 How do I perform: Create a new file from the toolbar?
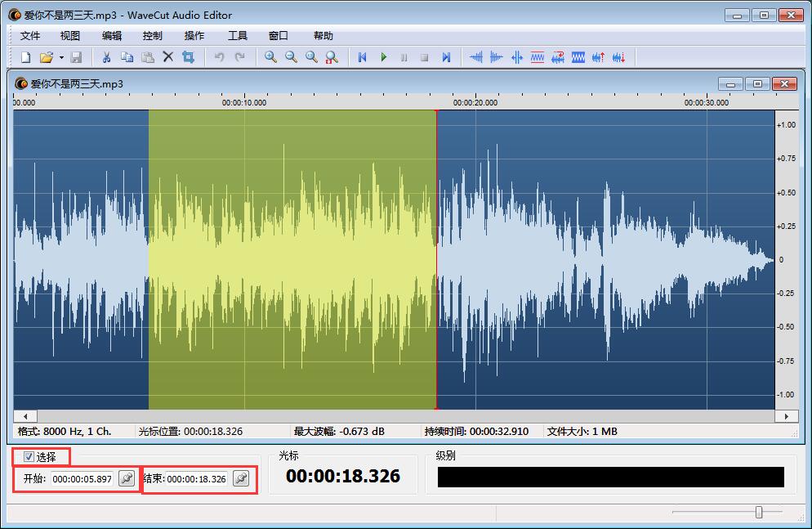[x=25, y=57]
